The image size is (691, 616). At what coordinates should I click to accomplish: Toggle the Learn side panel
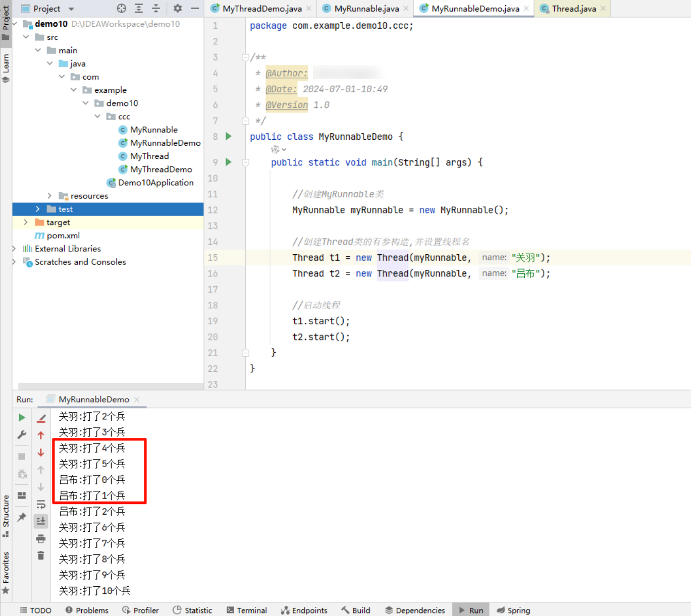coord(6,68)
